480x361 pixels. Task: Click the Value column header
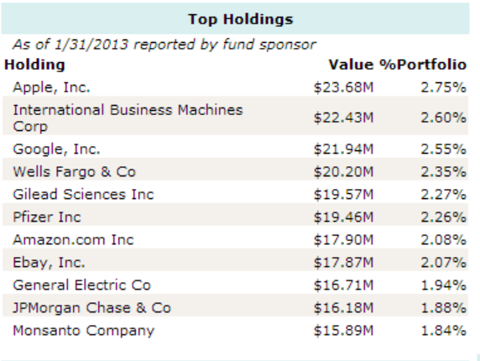[x=351, y=65]
